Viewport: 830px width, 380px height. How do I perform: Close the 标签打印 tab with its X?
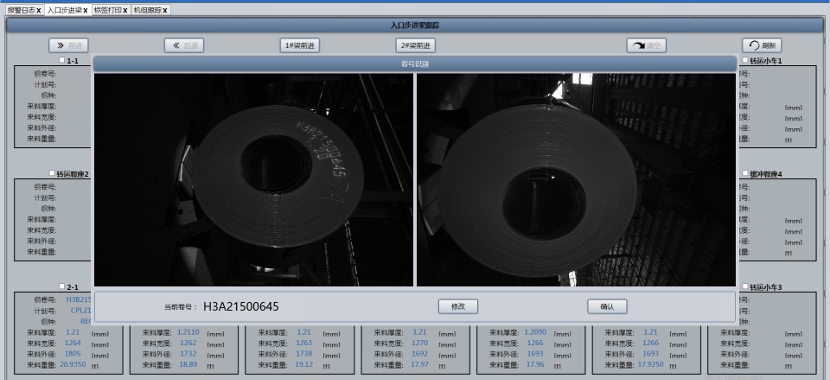125,11
